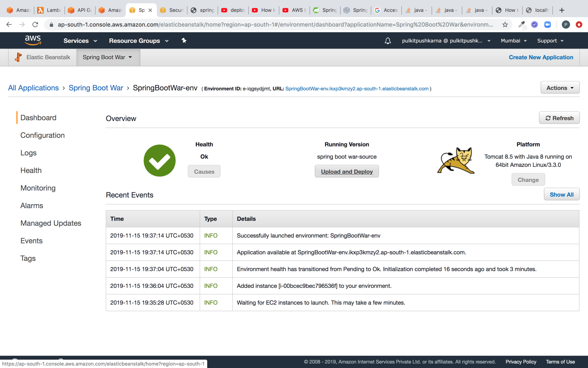Screen dimensions: 588x368
Task: Open Configuration in the sidebar
Action: [42, 135]
